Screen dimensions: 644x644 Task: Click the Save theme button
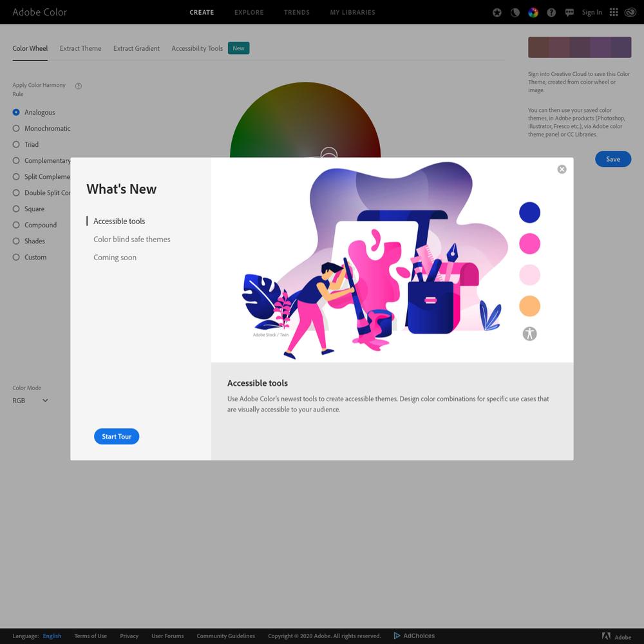[x=613, y=159]
